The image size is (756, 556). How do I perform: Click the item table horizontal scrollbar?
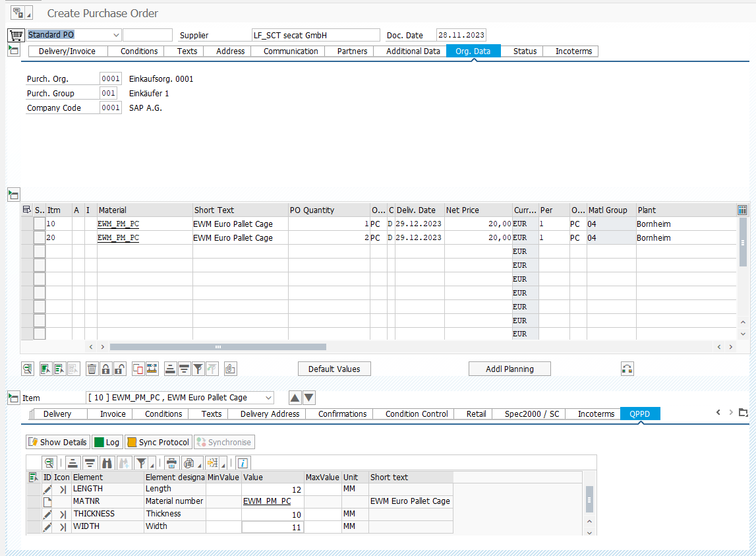218,347
